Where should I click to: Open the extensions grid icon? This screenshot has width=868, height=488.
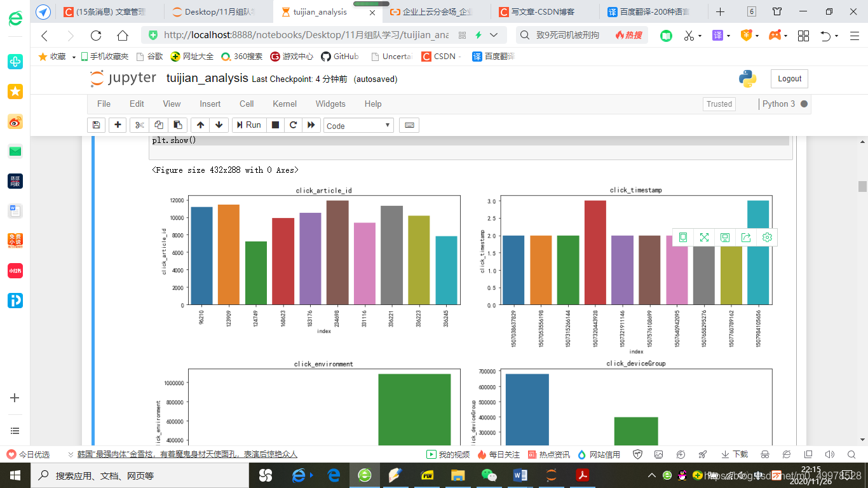tap(803, 36)
